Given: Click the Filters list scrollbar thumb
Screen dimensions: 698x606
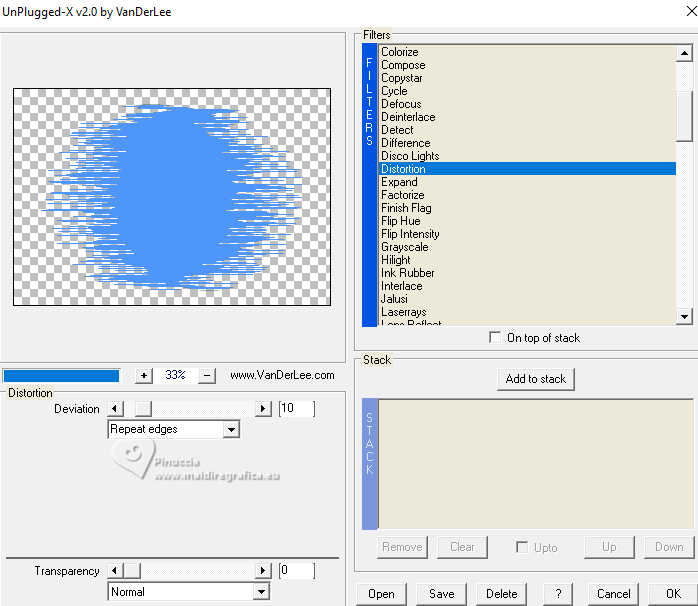Looking at the screenshot, I should tap(684, 116).
